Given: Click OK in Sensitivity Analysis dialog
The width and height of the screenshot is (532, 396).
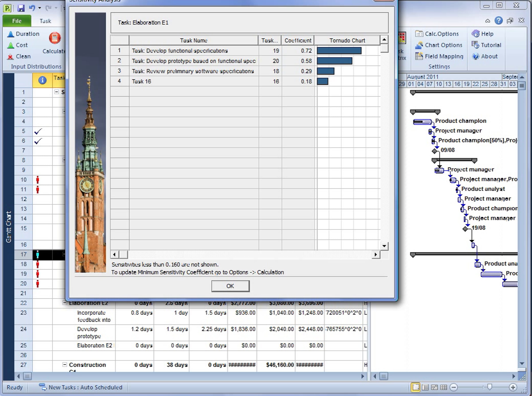Looking at the screenshot, I should [230, 286].
